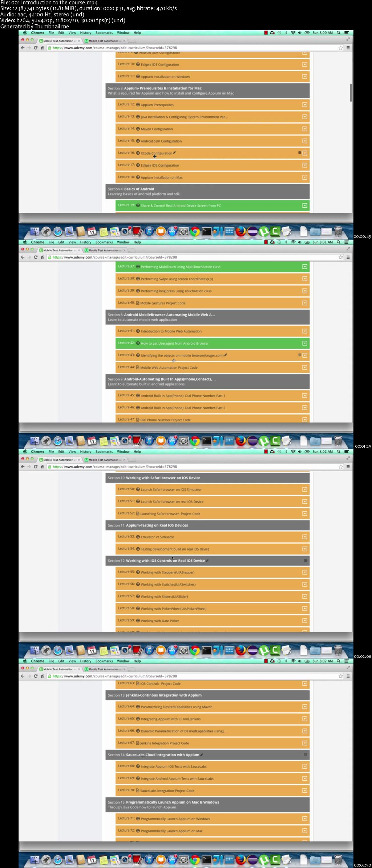Click video icon of green Lecture 42 row
372x868 pixels.
point(138,343)
